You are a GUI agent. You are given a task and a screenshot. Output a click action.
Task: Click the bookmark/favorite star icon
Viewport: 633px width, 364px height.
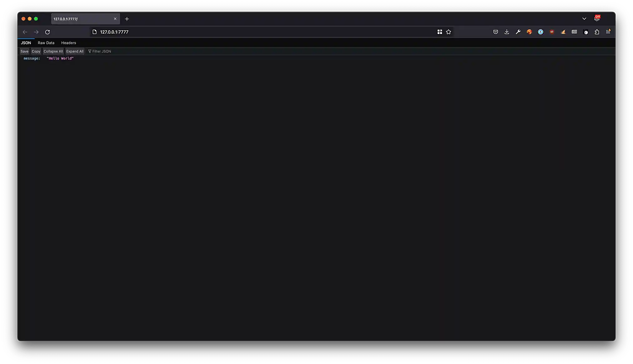(449, 32)
